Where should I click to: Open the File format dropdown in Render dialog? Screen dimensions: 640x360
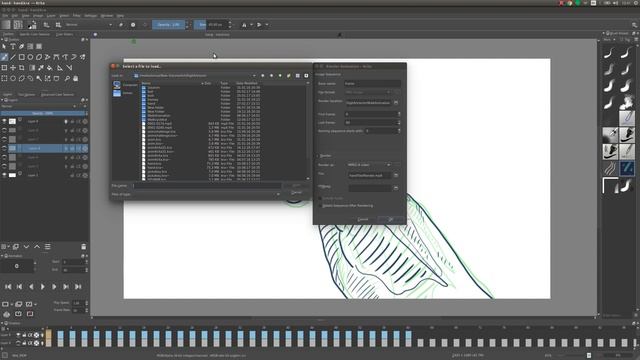[x=368, y=92]
